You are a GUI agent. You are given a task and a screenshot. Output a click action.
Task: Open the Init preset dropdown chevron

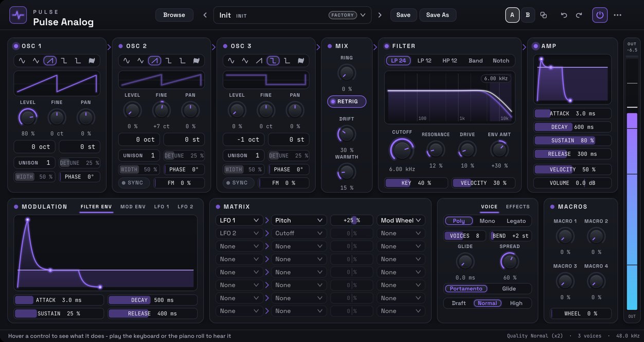pos(363,15)
